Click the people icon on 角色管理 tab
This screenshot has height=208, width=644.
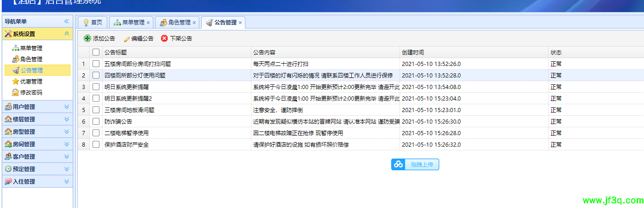(x=163, y=22)
